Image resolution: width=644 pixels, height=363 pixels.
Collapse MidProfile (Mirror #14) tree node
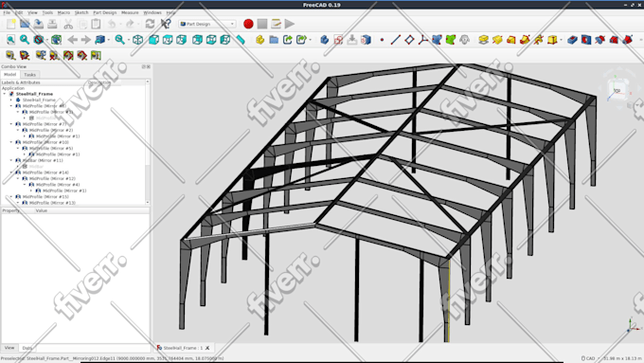11,172
